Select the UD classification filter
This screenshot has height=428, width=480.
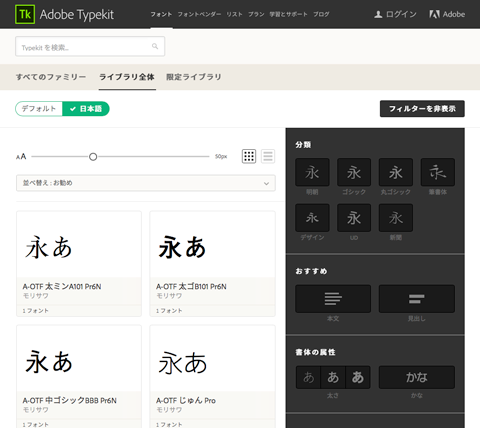click(x=354, y=218)
